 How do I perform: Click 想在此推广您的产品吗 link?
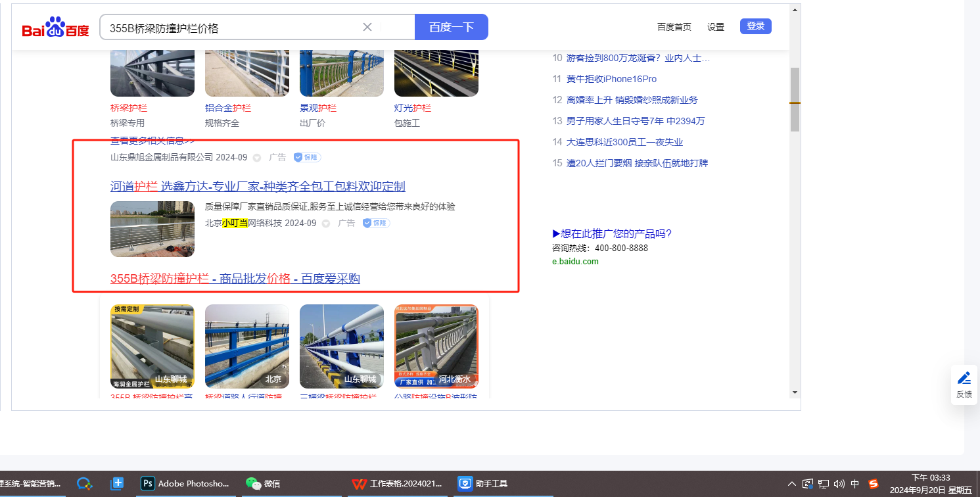pyautogui.click(x=612, y=233)
